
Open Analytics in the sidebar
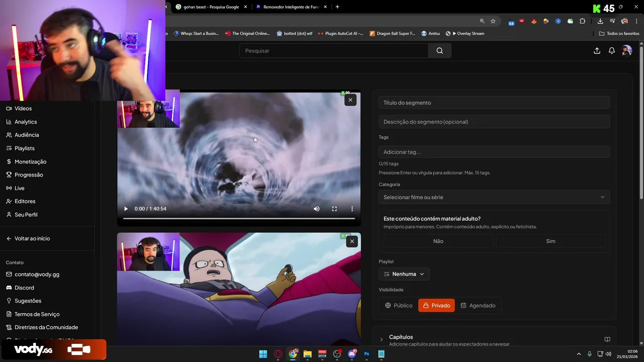pyautogui.click(x=22, y=122)
